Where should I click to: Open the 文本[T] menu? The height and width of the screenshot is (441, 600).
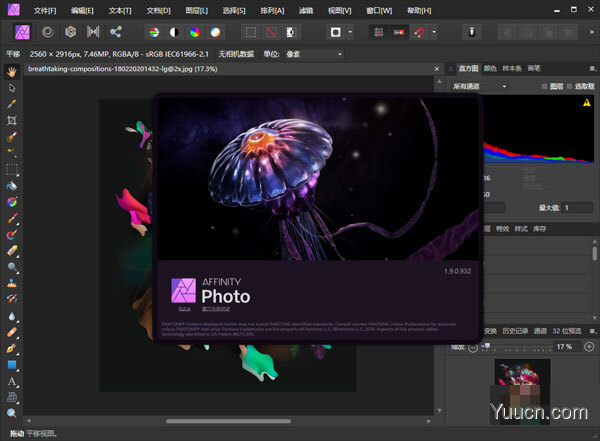point(120,11)
